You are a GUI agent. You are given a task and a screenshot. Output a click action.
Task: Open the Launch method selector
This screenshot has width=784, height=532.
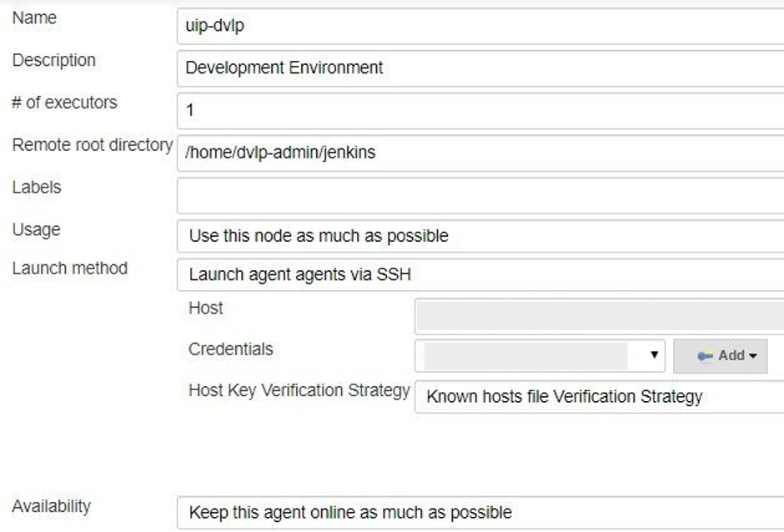tap(480, 274)
